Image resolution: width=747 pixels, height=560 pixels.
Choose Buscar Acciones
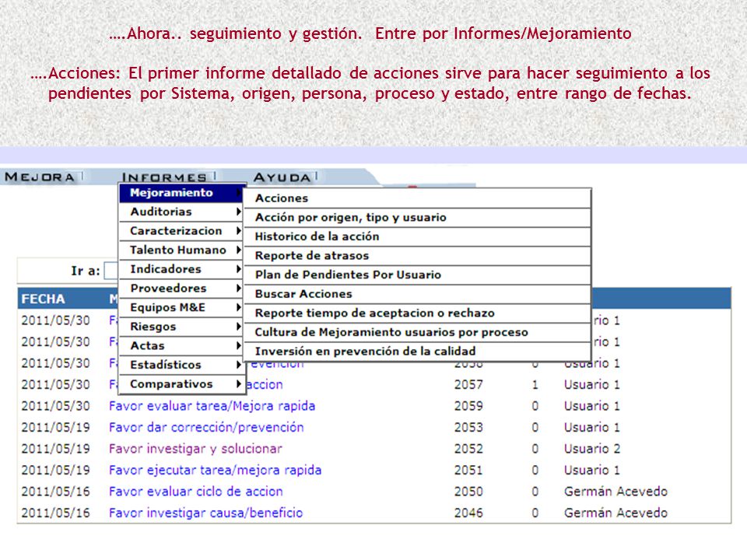(x=417, y=294)
